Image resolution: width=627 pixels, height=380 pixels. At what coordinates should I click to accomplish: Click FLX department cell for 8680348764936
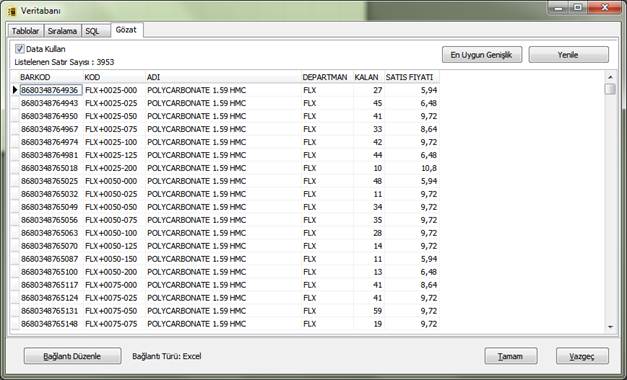tap(327, 90)
